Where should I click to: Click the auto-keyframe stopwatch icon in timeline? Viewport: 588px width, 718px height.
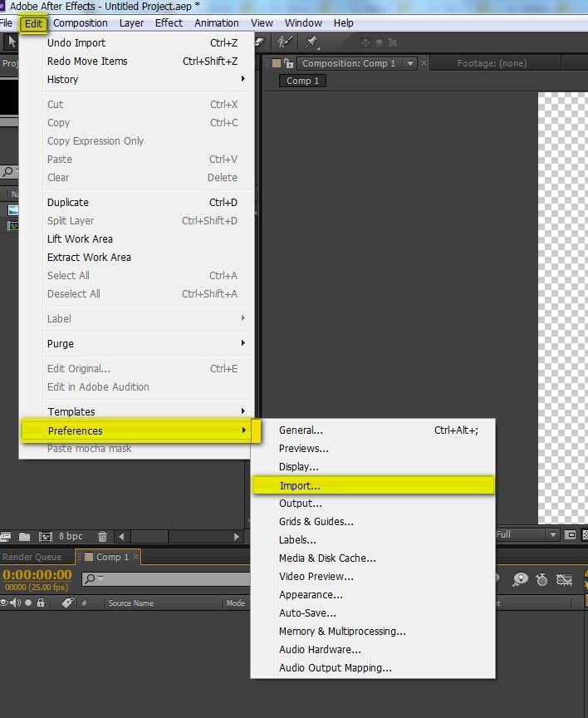541,580
